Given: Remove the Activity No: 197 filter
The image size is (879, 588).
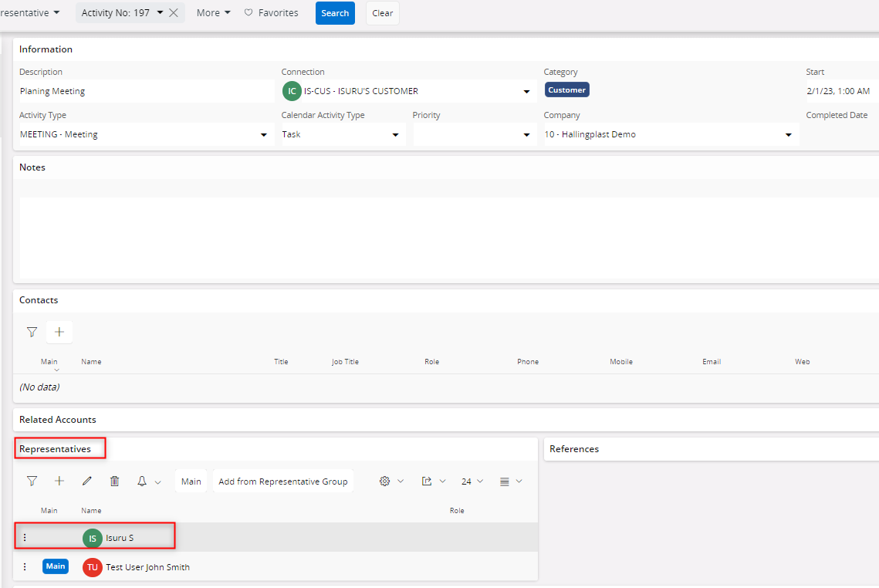Looking at the screenshot, I should [174, 13].
